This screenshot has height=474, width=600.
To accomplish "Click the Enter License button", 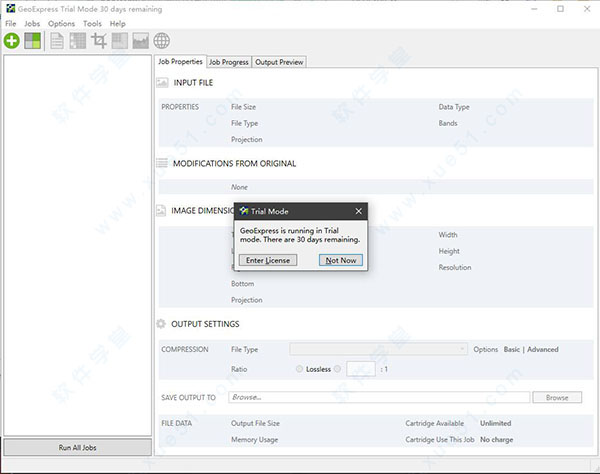I will (x=268, y=260).
